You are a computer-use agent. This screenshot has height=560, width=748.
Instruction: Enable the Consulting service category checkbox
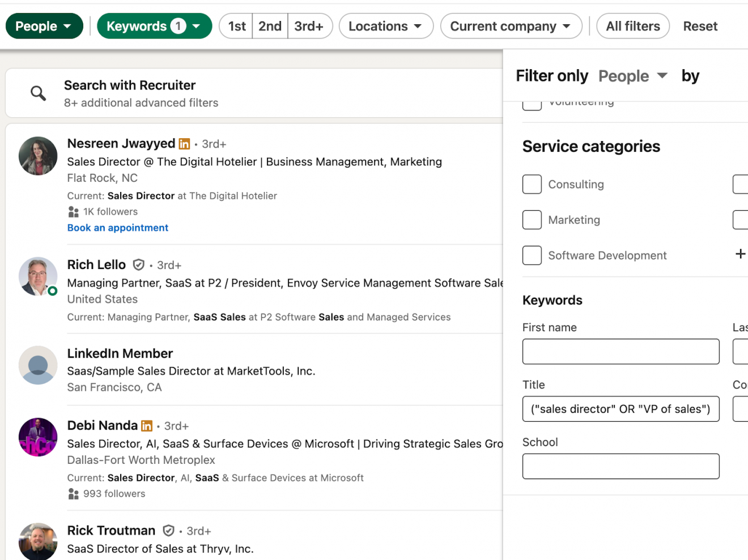click(532, 184)
